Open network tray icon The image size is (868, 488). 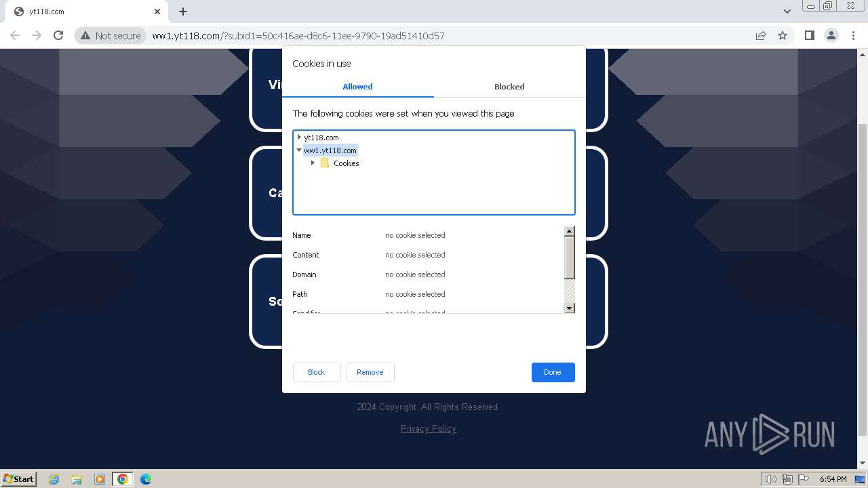pyautogui.click(x=787, y=479)
